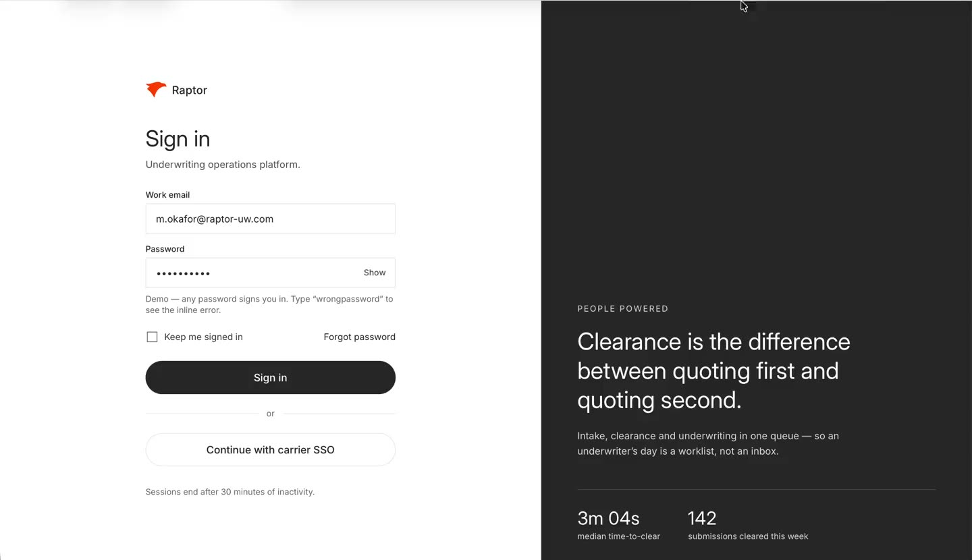Click the PEOPLE POWERED label
The height and width of the screenshot is (560, 972).
click(622, 308)
